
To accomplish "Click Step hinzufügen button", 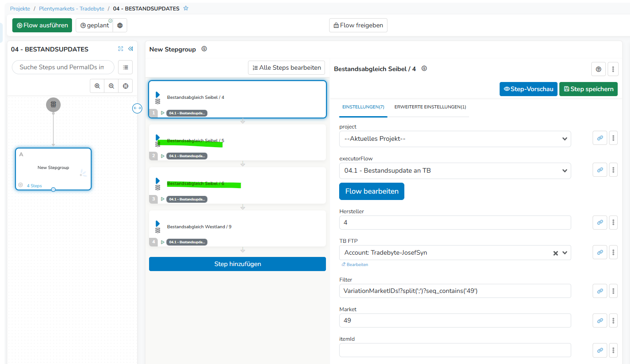I will pyautogui.click(x=237, y=264).
